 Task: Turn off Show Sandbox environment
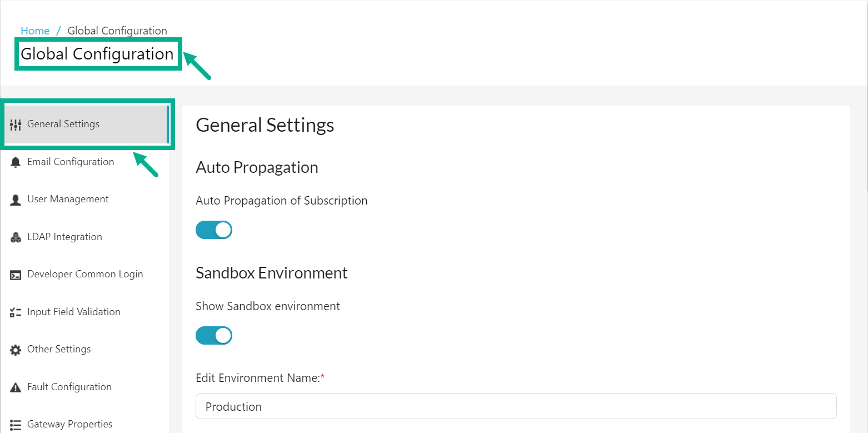point(214,335)
